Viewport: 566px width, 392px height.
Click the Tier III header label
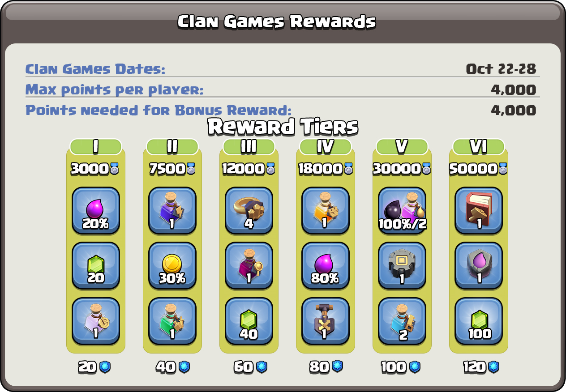249,147
